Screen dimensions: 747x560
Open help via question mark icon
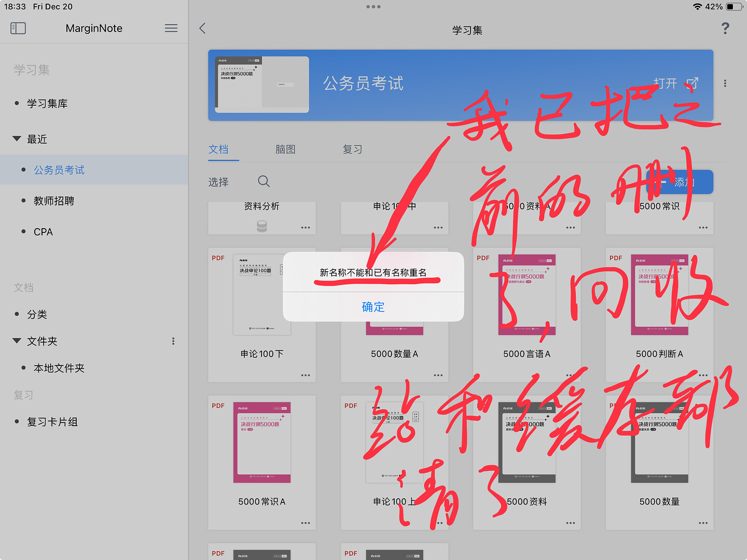(x=725, y=29)
